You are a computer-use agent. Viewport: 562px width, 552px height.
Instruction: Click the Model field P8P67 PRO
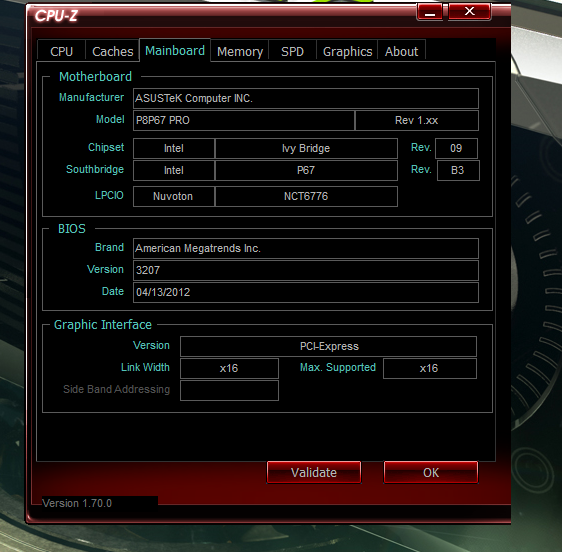(x=244, y=120)
